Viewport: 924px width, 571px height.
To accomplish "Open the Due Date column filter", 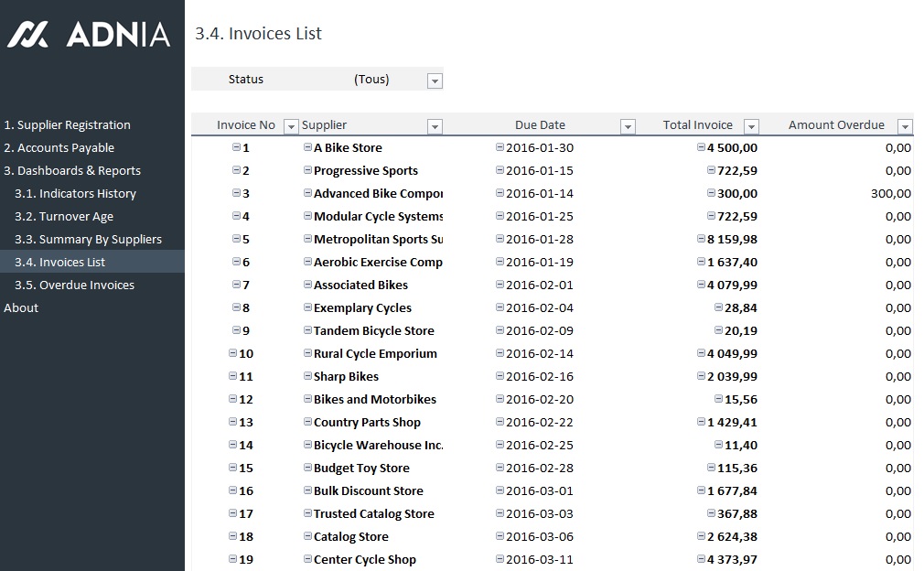I will [628, 126].
